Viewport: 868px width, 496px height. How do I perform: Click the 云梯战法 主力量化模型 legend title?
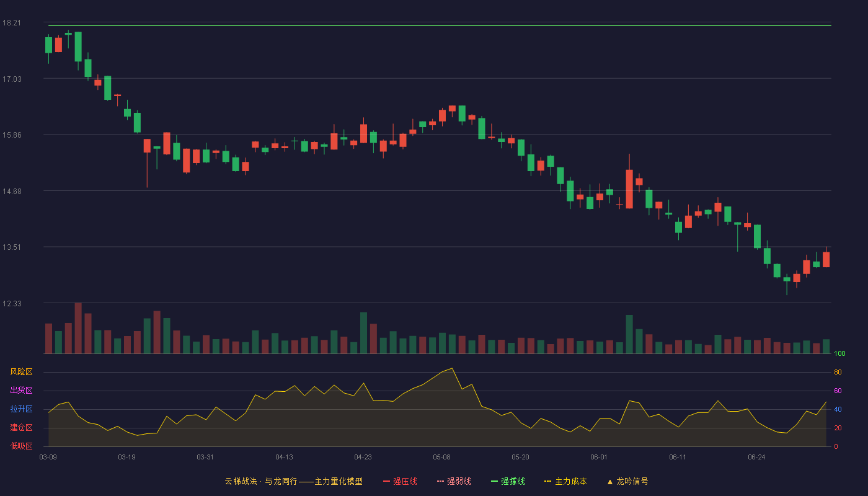coord(294,481)
